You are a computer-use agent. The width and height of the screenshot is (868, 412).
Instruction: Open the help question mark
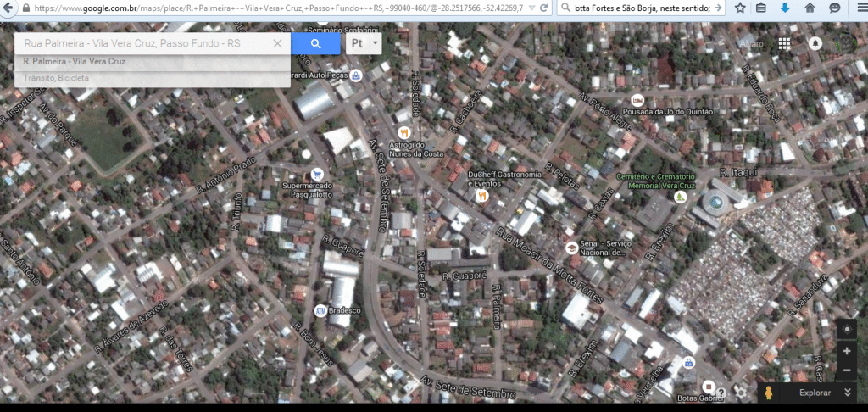721,393
